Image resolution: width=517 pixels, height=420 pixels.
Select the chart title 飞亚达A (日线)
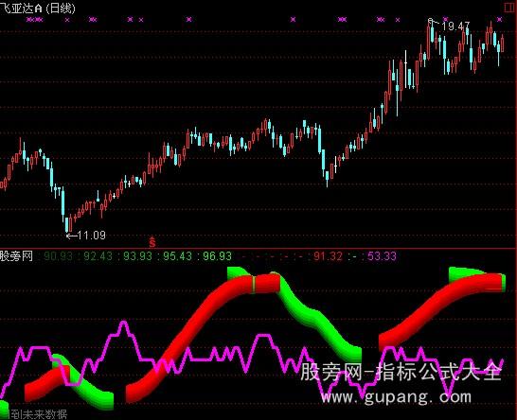[38, 9]
